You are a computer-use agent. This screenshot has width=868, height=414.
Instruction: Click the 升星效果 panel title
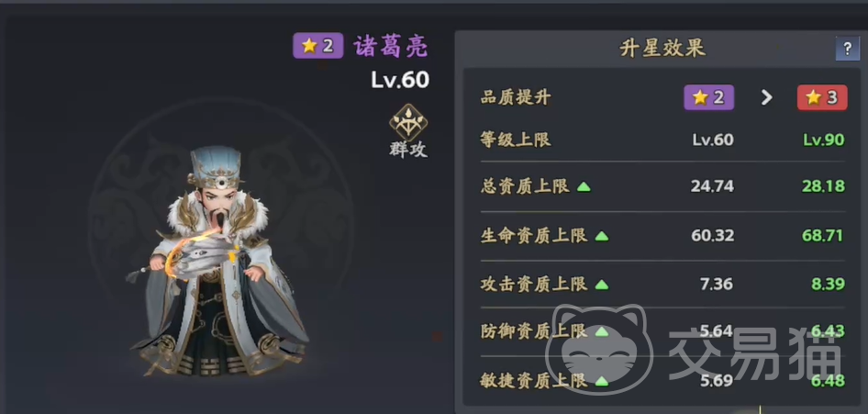[x=662, y=49]
